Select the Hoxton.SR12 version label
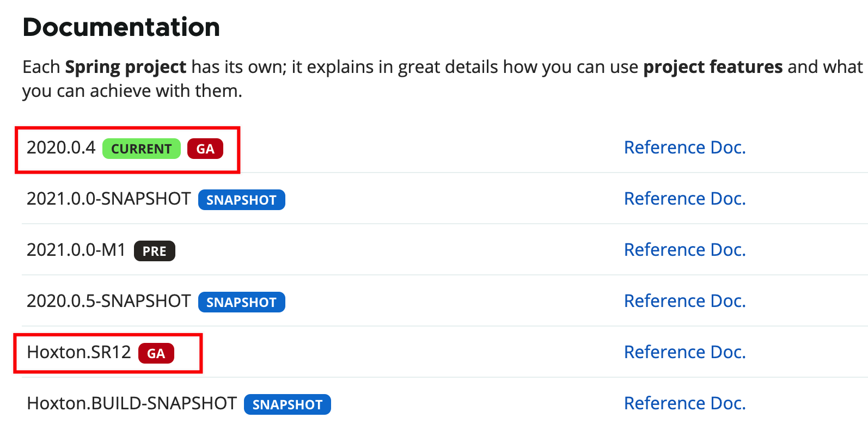This screenshot has height=430, width=868. (x=79, y=352)
